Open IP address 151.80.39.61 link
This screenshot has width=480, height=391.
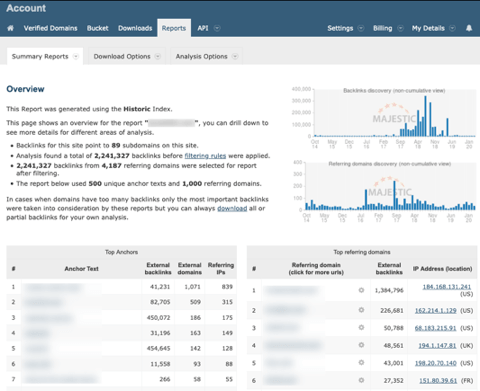[438, 381]
